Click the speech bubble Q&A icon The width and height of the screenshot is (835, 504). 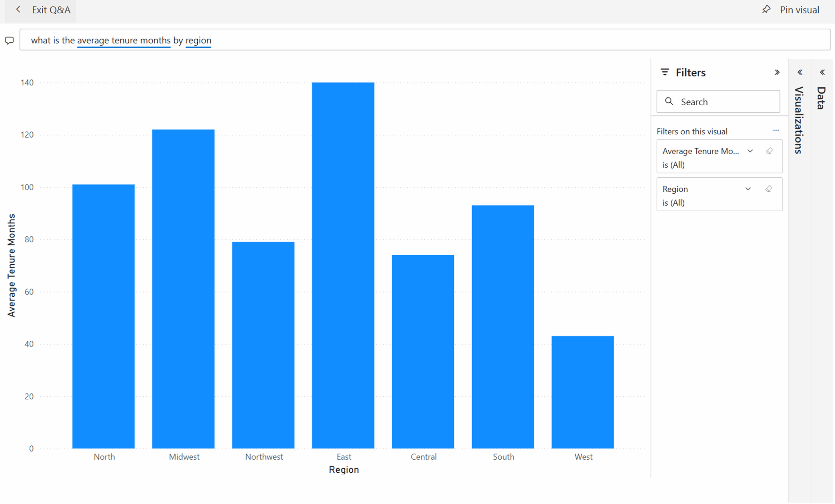(9, 41)
